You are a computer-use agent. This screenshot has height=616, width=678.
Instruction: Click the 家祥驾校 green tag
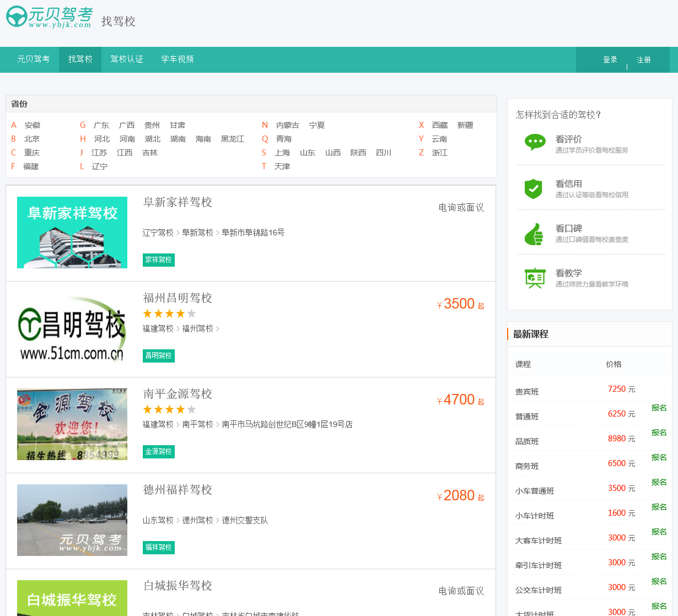[159, 260]
